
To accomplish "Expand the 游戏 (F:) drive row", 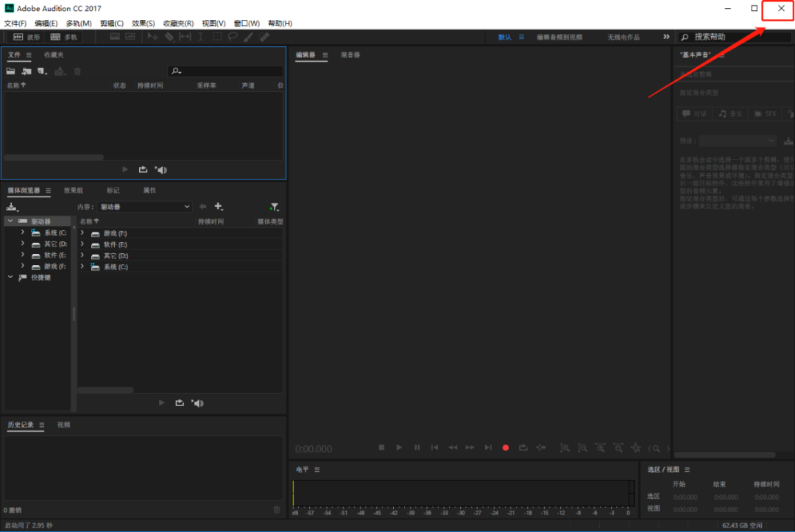I will [82, 233].
